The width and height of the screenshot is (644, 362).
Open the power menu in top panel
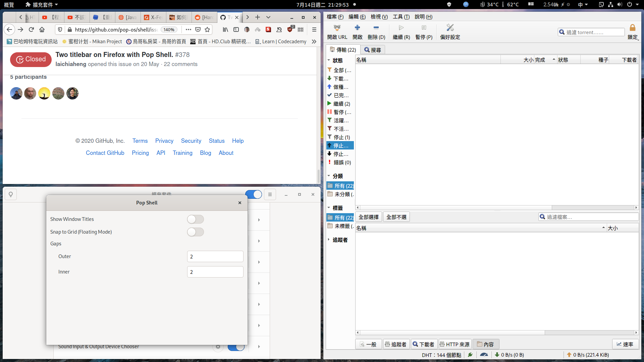click(632, 5)
